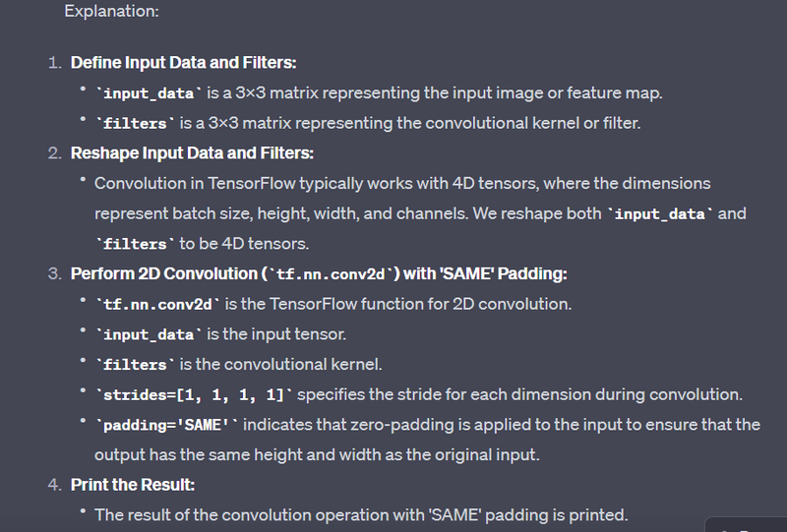Viewport: 787px width, 532px height.
Task: Click the padding='SAME' code snippet
Action: [x=167, y=425]
